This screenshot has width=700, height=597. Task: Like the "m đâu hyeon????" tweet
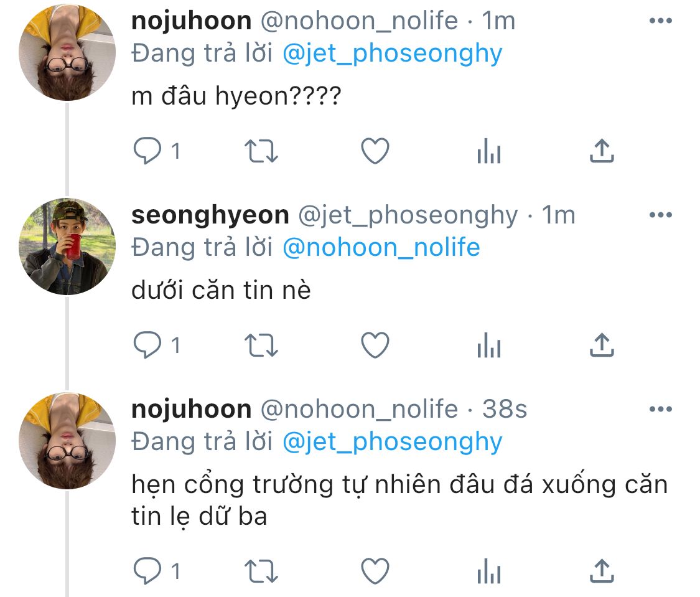click(375, 151)
